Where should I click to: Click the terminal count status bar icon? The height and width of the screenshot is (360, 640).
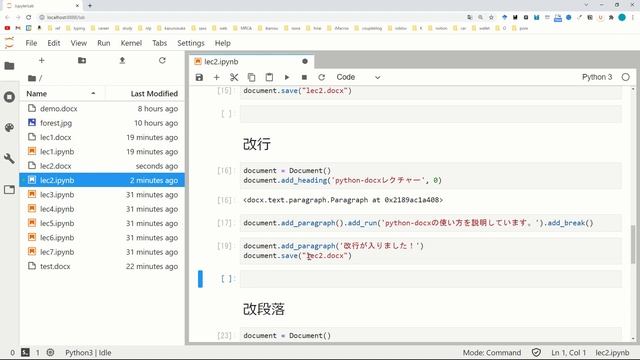click(x=25, y=352)
